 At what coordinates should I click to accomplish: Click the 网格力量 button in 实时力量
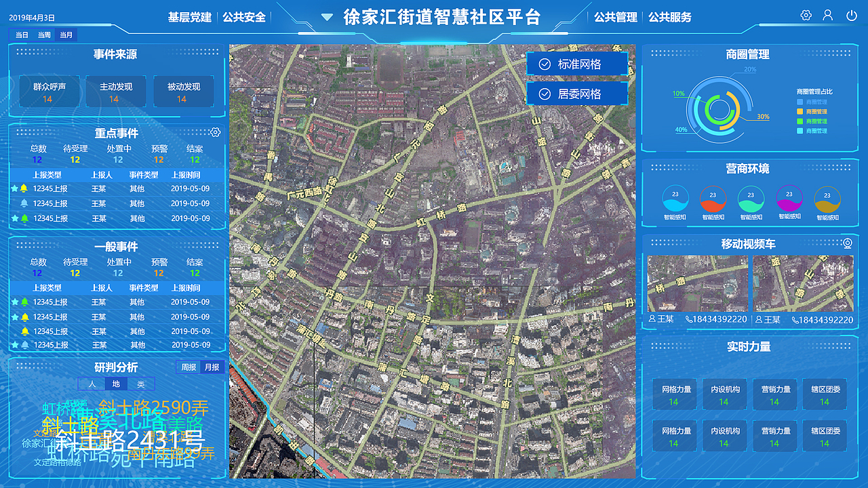(674, 394)
